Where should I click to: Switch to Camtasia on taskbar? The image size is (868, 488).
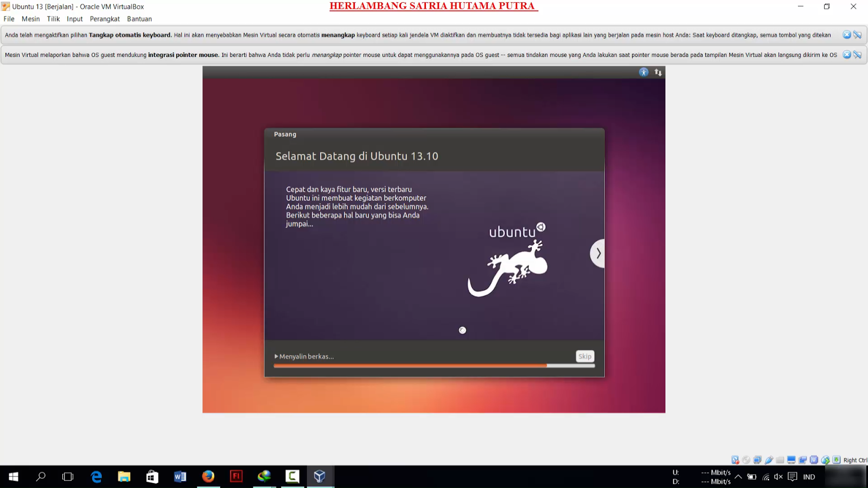[x=292, y=477]
